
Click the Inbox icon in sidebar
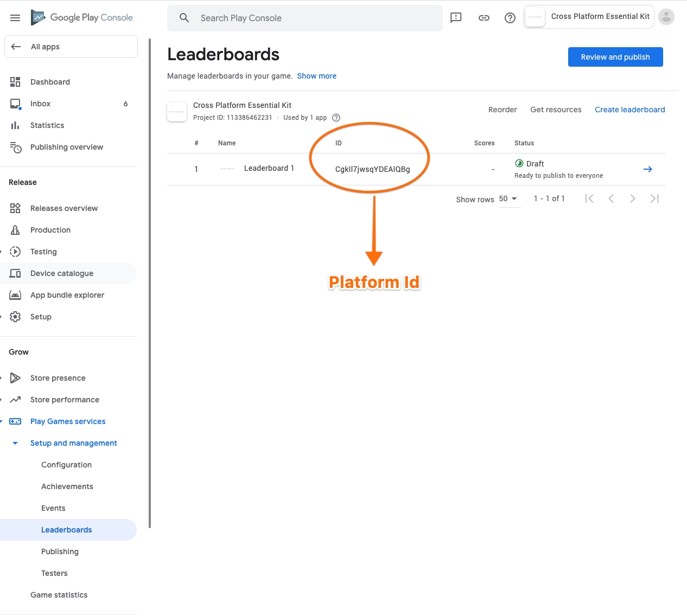(15, 104)
